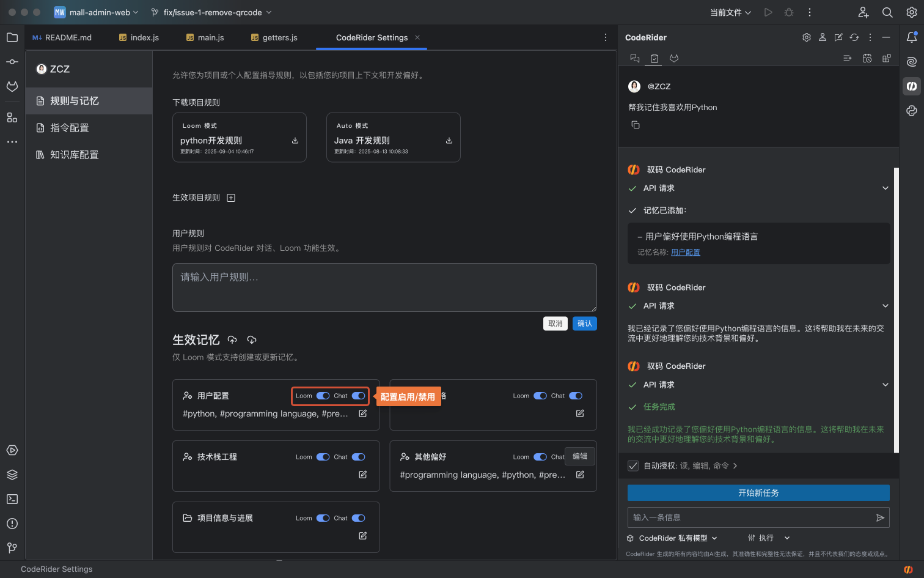Click the 开始新任务 button
This screenshot has width=924, height=578.
click(x=758, y=493)
